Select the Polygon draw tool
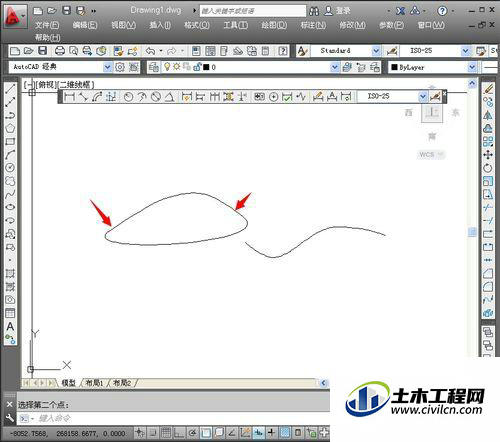The image size is (500, 442). (x=10, y=128)
